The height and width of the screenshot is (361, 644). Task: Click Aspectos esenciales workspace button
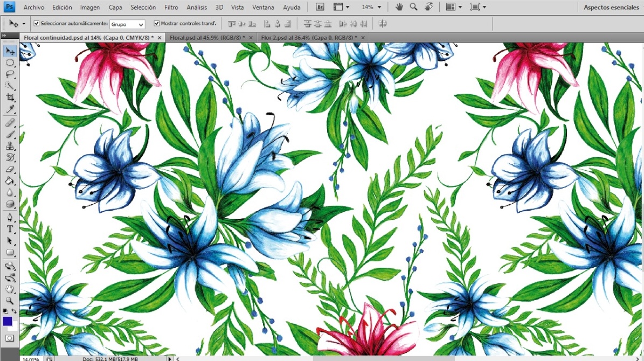coord(611,8)
